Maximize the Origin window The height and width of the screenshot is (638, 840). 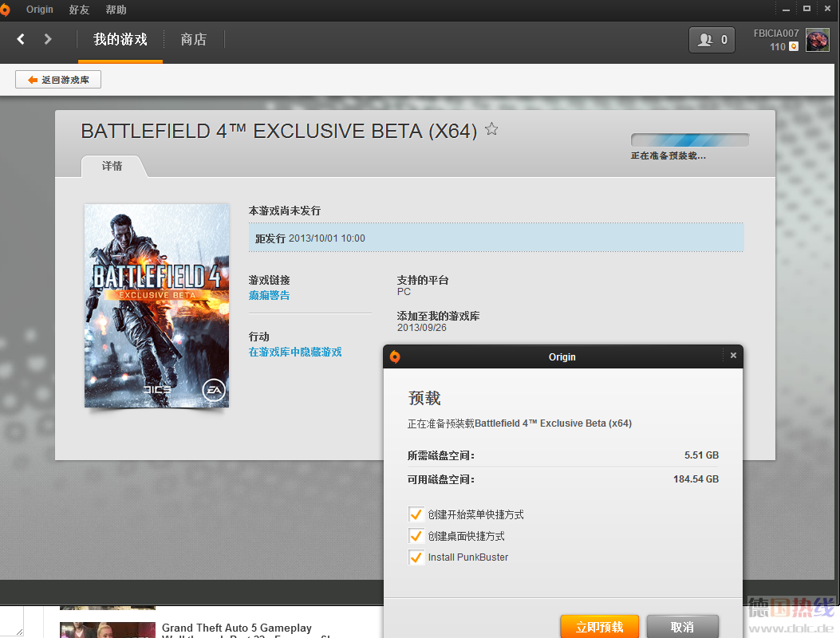806,9
